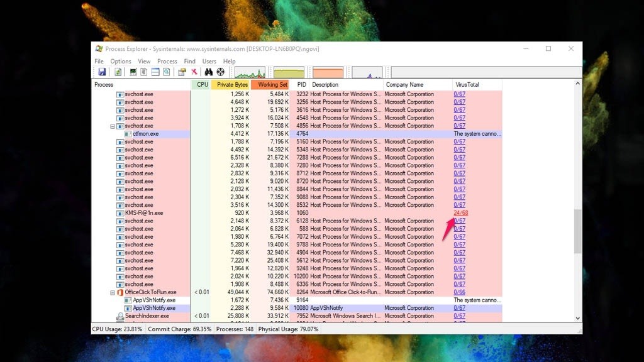
Task: Open the Options menu
Action: click(120, 61)
